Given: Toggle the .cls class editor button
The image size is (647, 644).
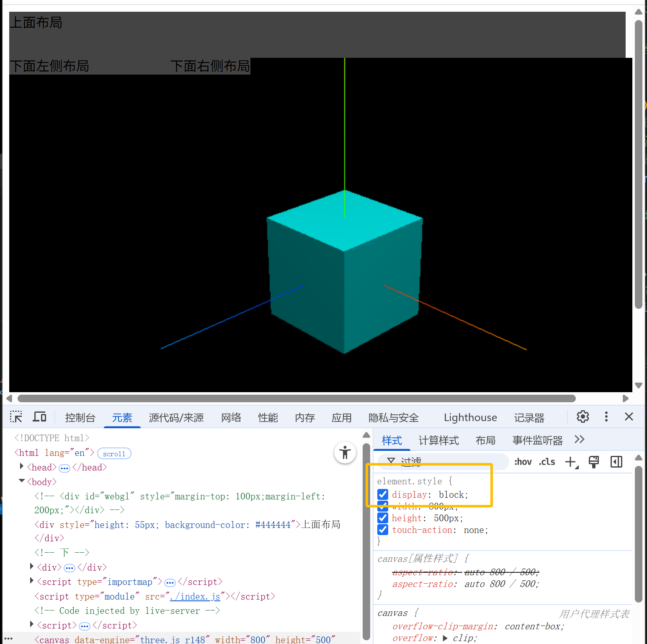Looking at the screenshot, I should (x=547, y=462).
